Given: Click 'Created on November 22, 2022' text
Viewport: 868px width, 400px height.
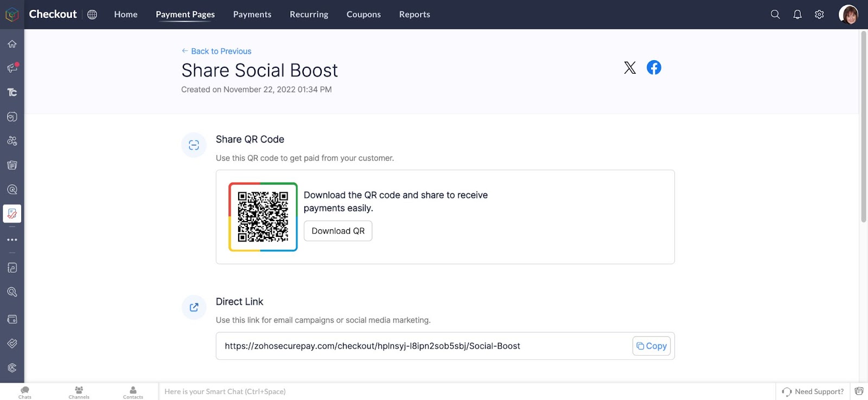Looking at the screenshot, I should click(x=257, y=89).
